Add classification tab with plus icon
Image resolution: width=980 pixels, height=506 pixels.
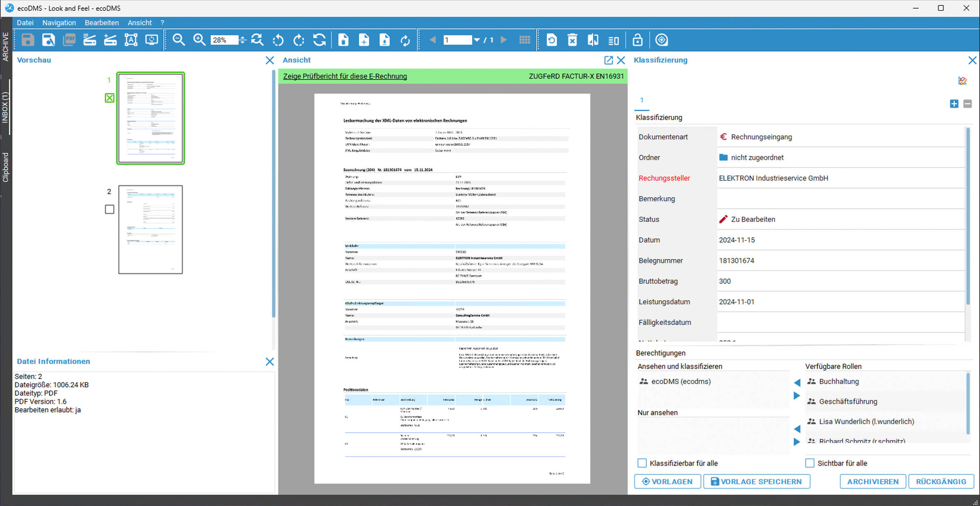(954, 104)
